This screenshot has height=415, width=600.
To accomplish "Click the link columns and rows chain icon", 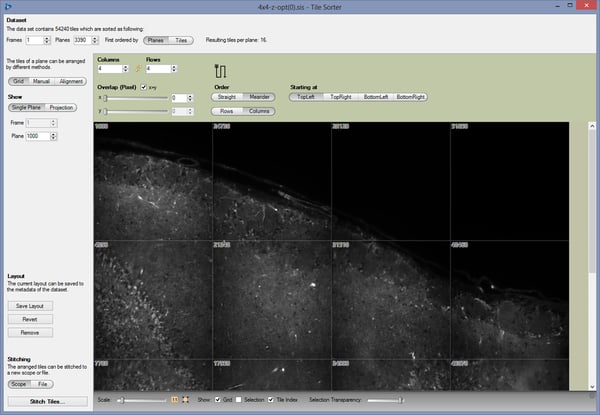I will point(138,68).
